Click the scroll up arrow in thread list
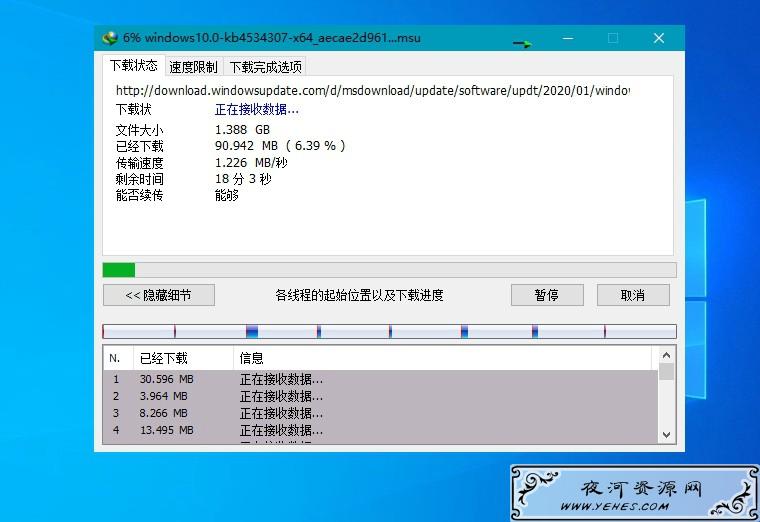 point(666,355)
